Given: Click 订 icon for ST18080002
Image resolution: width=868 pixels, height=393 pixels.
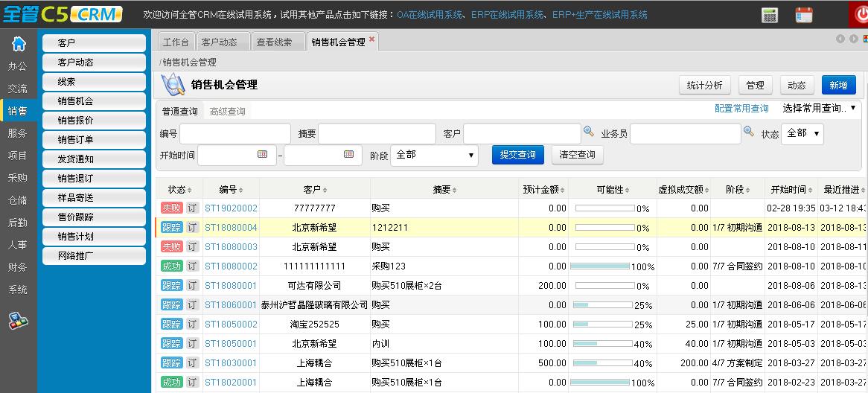Looking at the screenshot, I should (x=192, y=266).
